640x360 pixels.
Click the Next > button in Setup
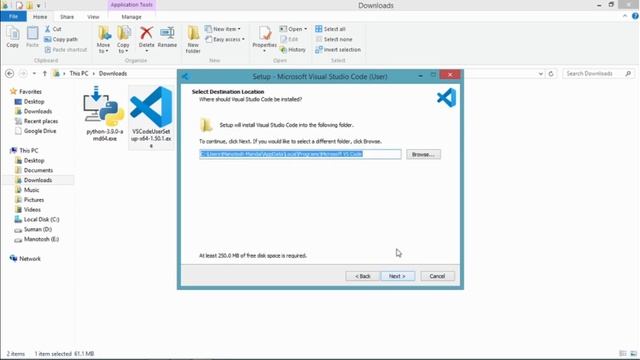point(398,276)
